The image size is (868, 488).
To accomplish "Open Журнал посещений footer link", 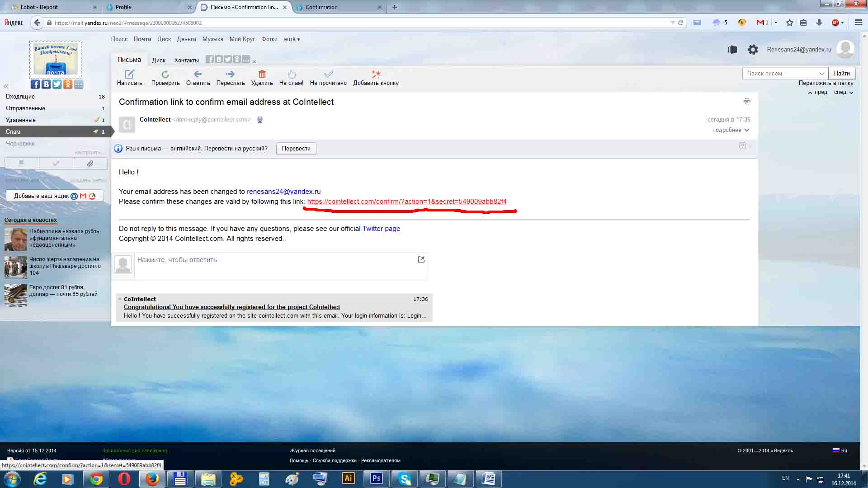I will click(312, 450).
